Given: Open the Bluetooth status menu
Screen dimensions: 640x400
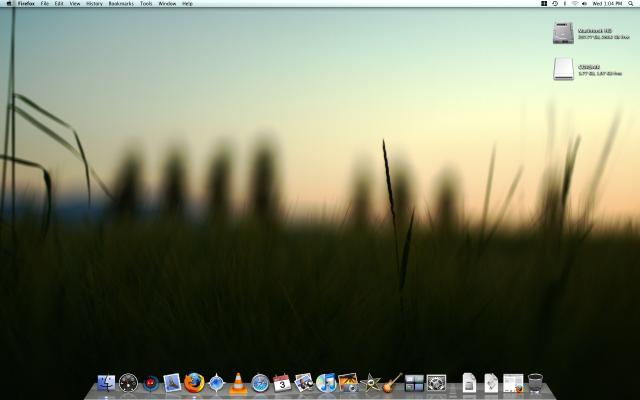Looking at the screenshot, I should 566,4.
